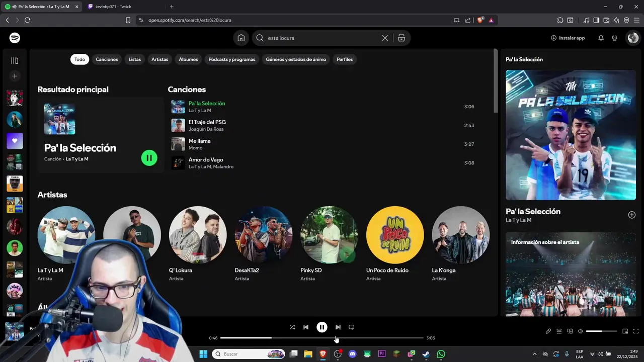
Task: Open mini player icon
Action: click(x=625, y=331)
